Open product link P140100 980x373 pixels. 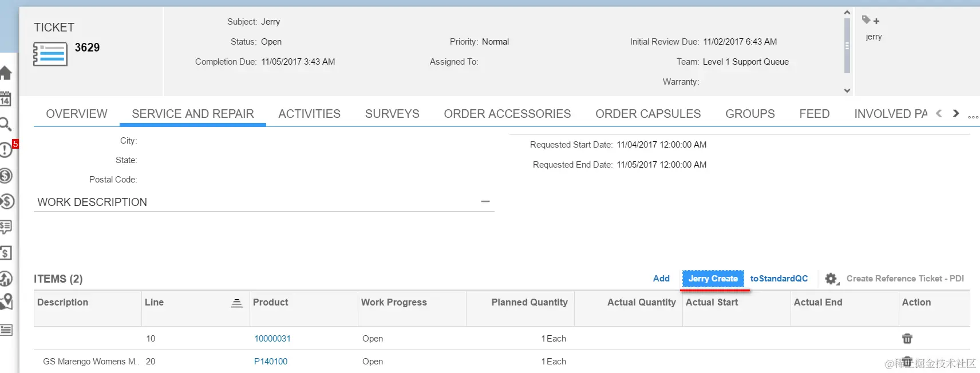pos(271,362)
